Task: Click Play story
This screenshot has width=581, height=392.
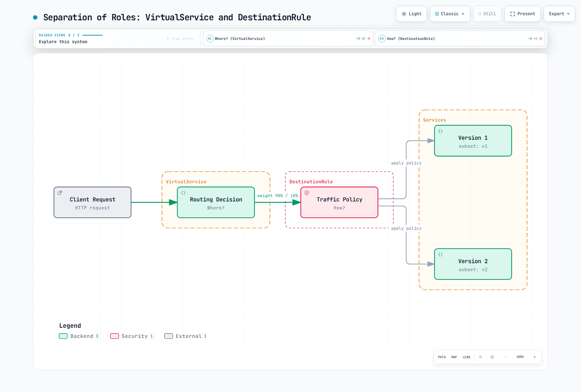Action: (180, 38)
